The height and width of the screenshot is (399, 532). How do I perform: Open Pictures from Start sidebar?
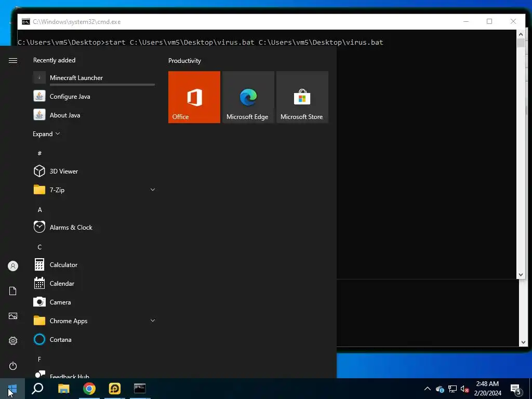click(13, 316)
